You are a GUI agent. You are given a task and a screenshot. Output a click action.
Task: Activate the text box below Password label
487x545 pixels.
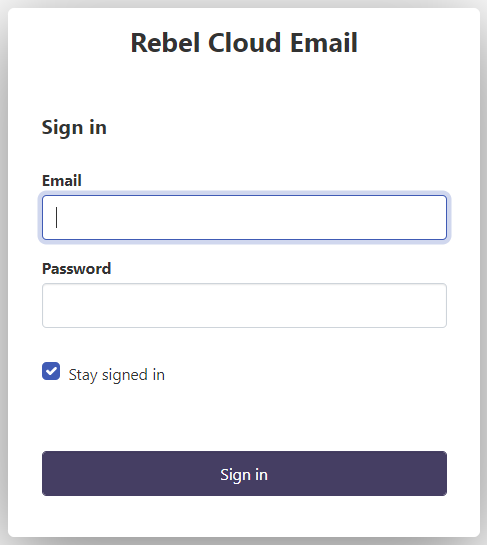tap(244, 306)
